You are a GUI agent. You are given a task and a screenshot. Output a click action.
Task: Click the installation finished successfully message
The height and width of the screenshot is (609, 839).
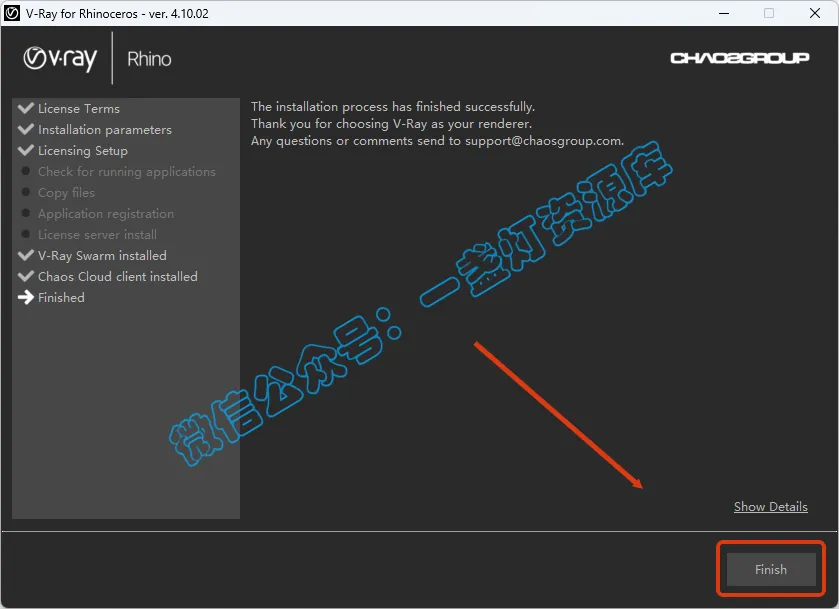393,106
